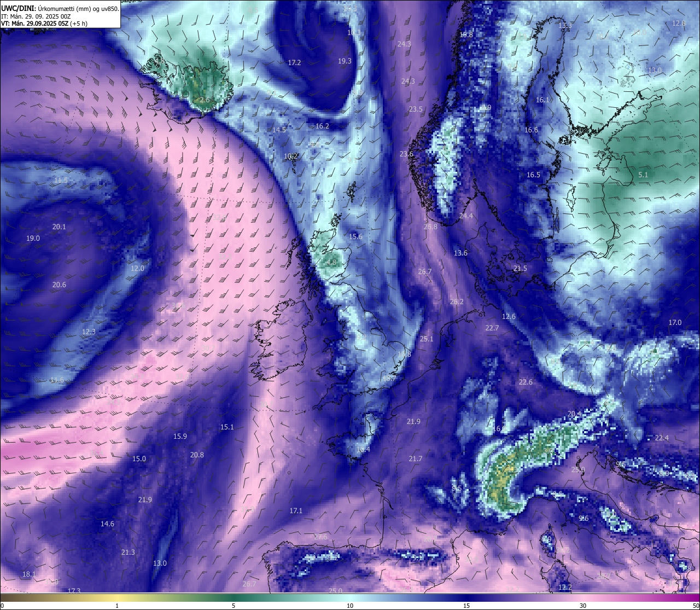This screenshot has height=610, width=700.
Task: Click the 19.3 value label
Action: [x=345, y=61]
